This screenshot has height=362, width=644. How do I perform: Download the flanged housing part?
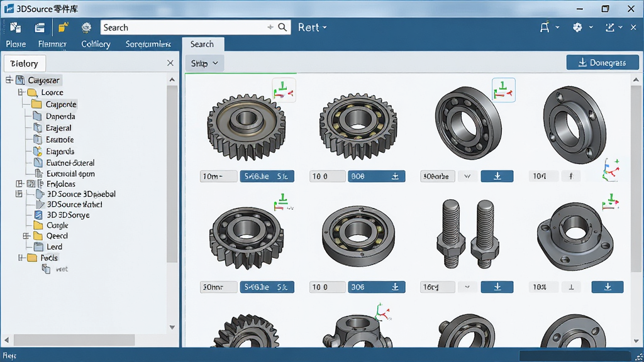pyautogui.click(x=608, y=287)
